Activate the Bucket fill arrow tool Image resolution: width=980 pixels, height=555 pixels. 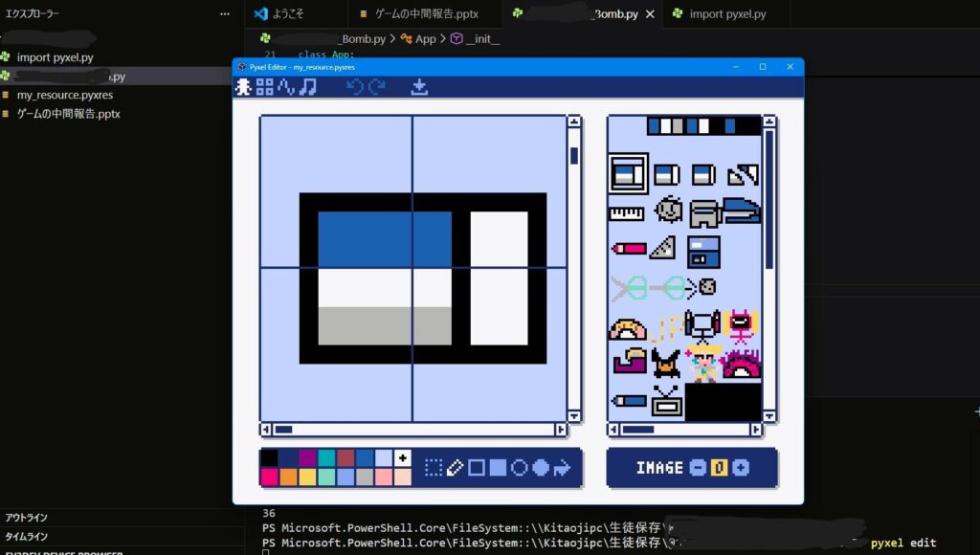(x=562, y=468)
